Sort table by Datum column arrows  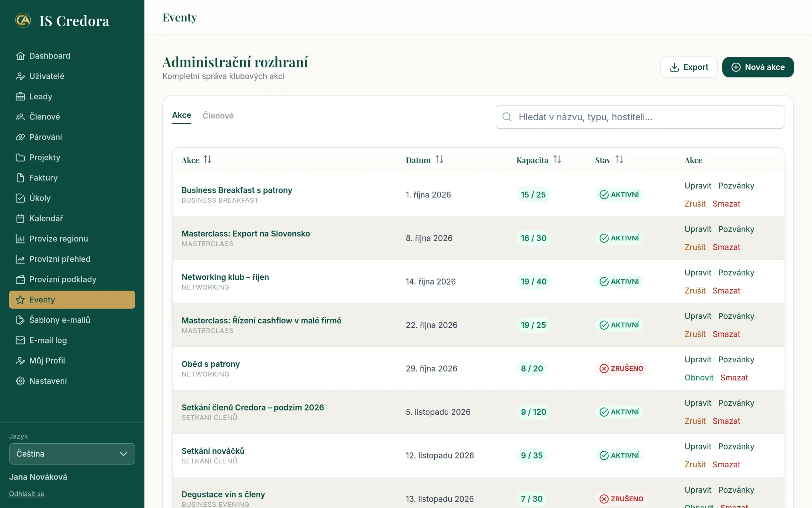coord(439,159)
